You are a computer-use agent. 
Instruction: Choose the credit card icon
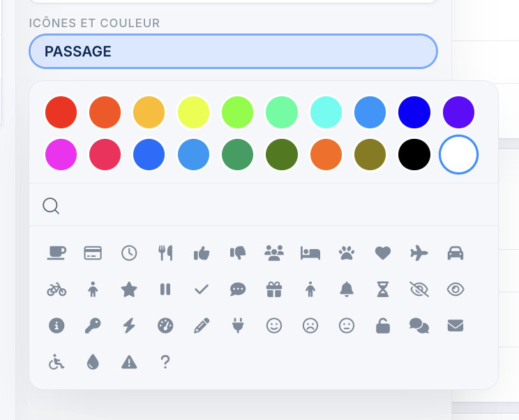[93, 253]
